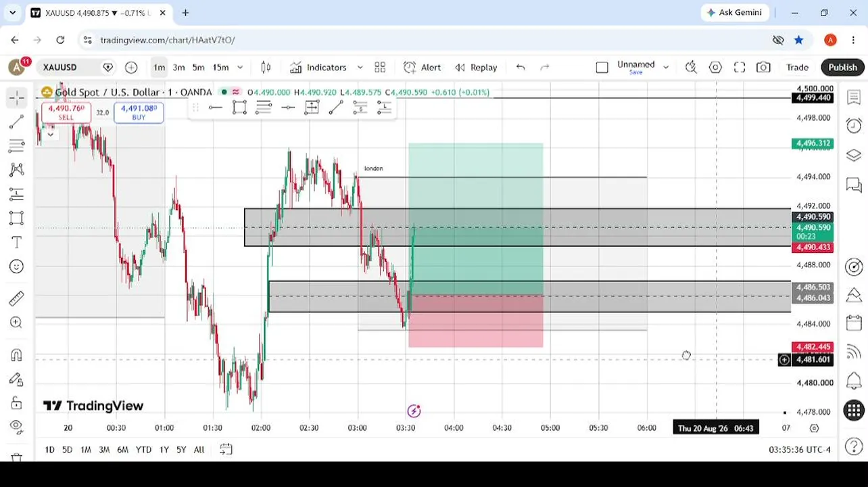Open the help center question mark
The height and width of the screenshot is (487, 868).
[x=854, y=446]
